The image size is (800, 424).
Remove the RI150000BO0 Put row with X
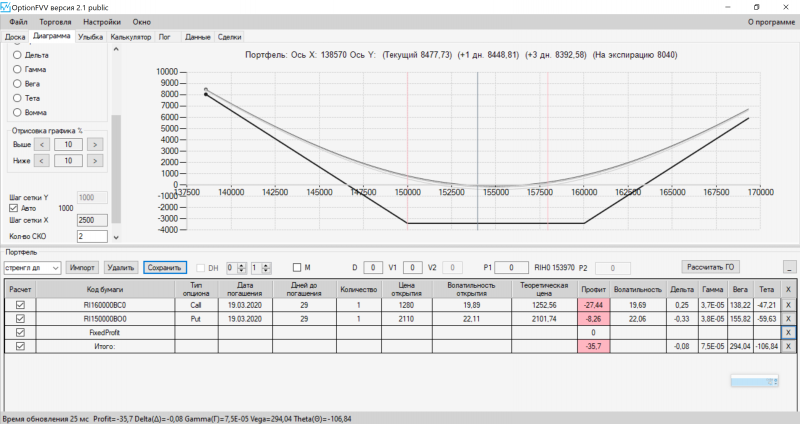coord(788,319)
